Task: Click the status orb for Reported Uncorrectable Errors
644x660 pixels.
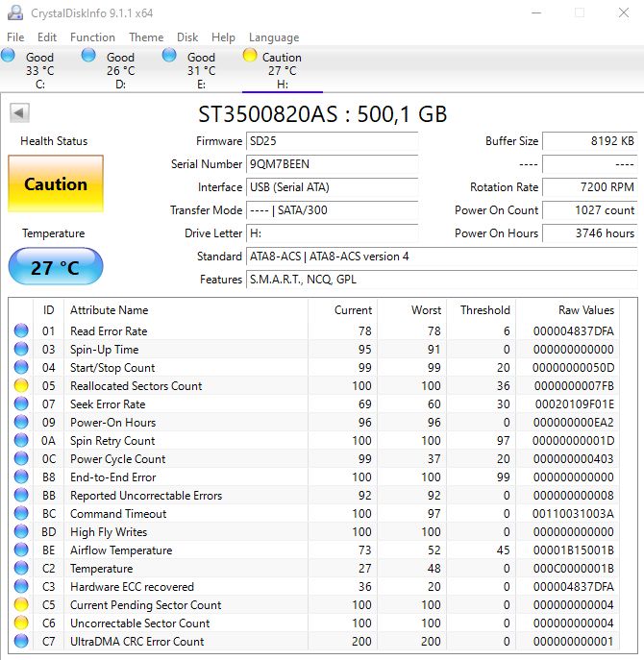Action: (21, 496)
